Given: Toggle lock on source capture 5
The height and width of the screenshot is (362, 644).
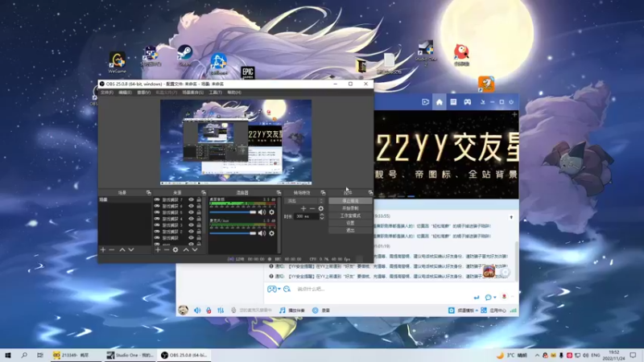Looking at the screenshot, I should click(199, 212).
